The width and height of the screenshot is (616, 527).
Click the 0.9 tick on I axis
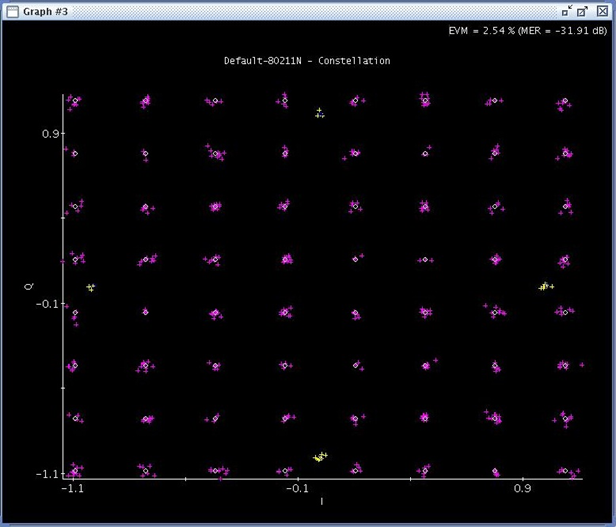(x=522, y=488)
